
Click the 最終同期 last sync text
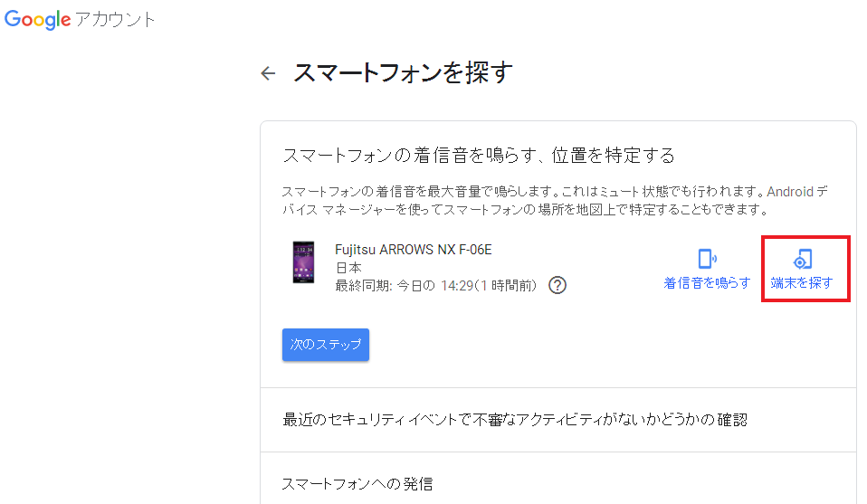click(x=363, y=286)
